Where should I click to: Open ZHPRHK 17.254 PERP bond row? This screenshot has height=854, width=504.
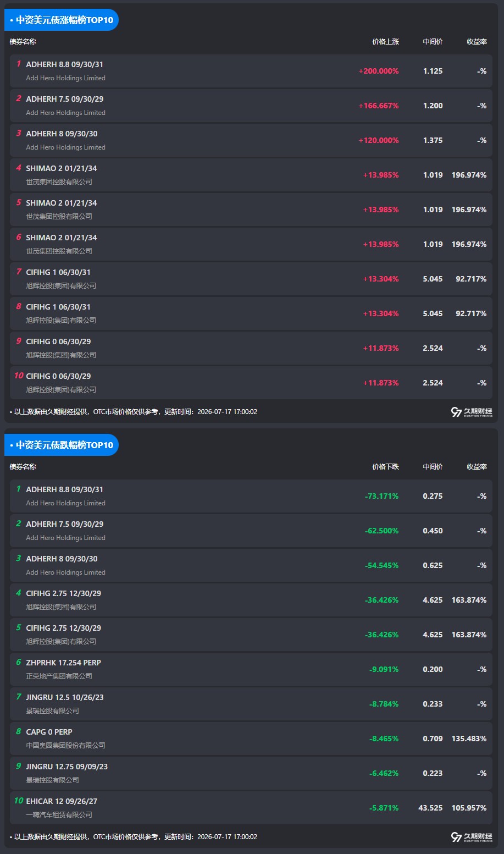point(251,669)
